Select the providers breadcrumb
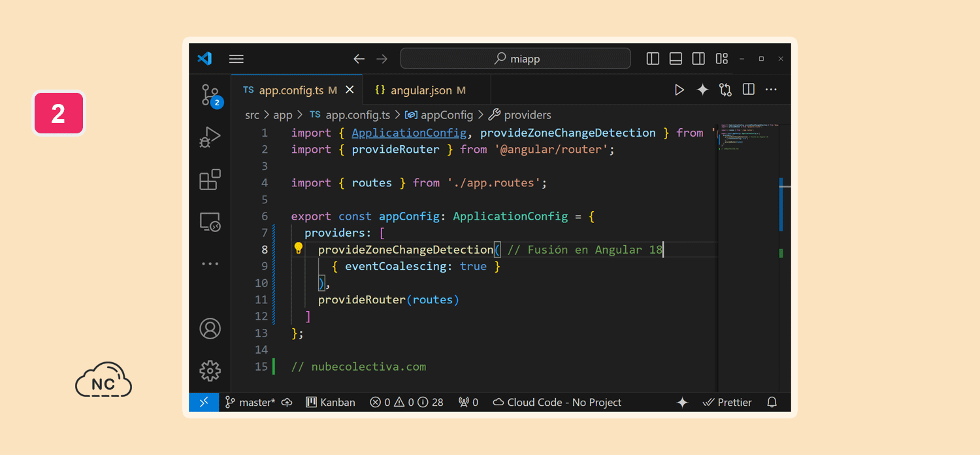This screenshot has width=980, height=455. pos(520,115)
